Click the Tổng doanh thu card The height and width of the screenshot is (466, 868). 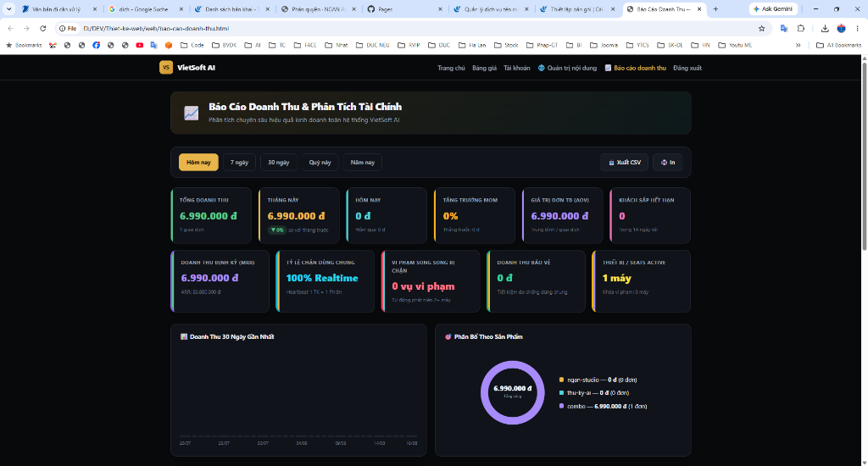click(211, 215)
